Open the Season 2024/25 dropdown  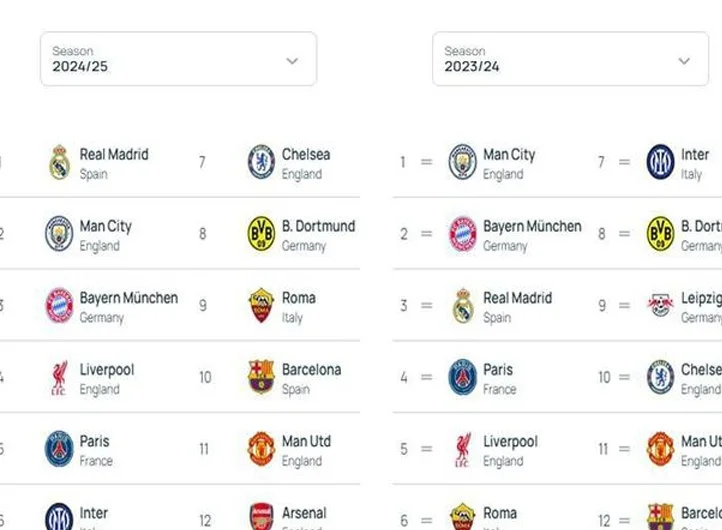[x=178, y=59]
